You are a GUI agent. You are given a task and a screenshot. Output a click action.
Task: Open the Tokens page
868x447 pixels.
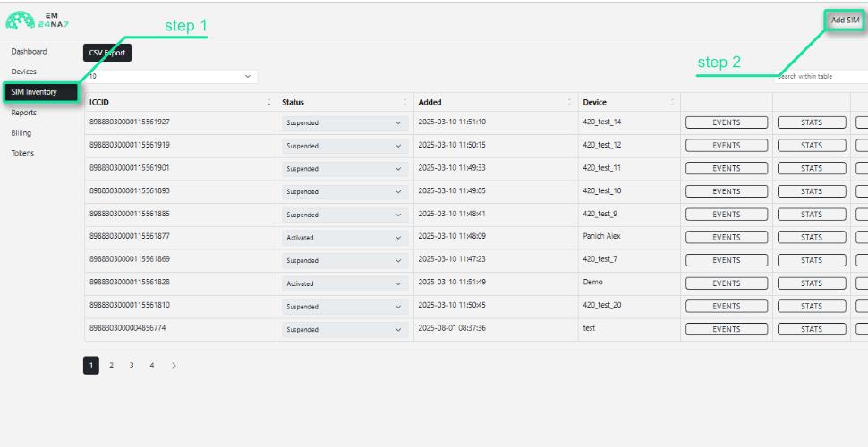(22, 153)
